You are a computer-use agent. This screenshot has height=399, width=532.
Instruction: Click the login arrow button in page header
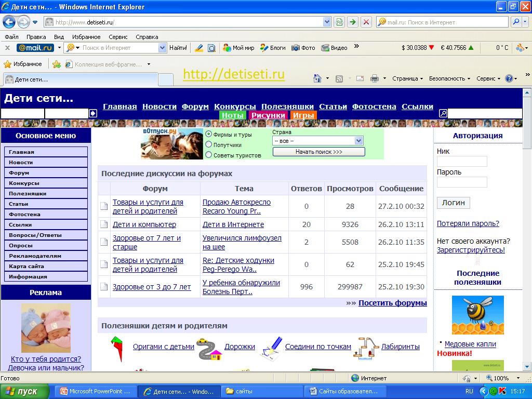[x=93, y=113]
